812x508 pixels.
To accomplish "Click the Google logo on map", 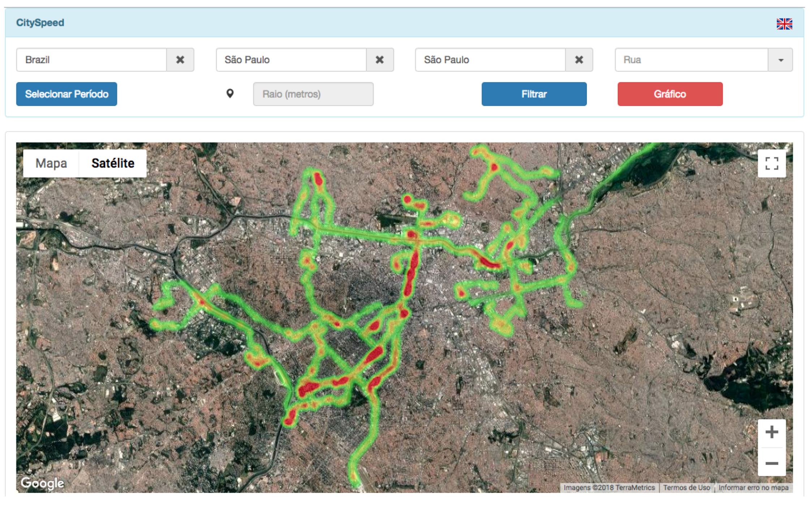I will click(42, 483).
